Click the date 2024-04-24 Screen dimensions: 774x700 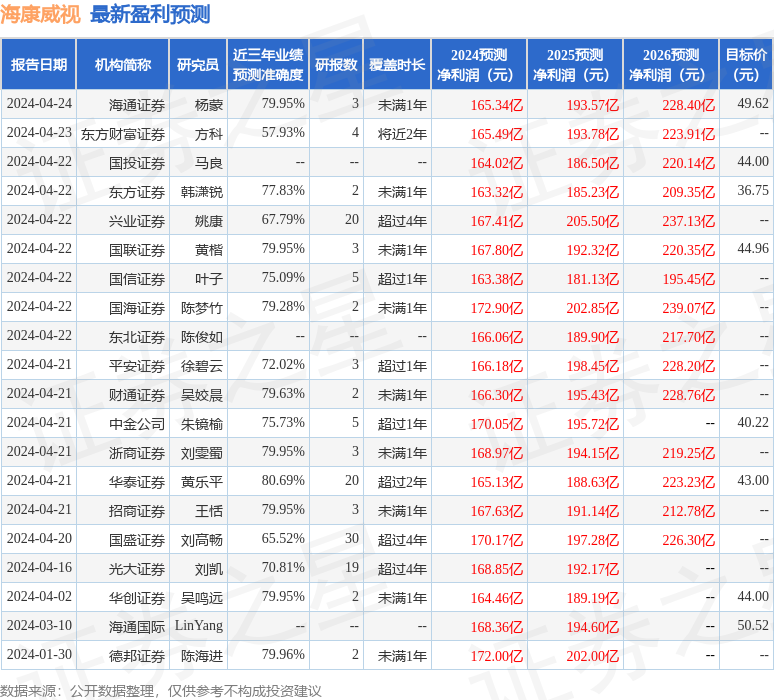click(39, 103)
